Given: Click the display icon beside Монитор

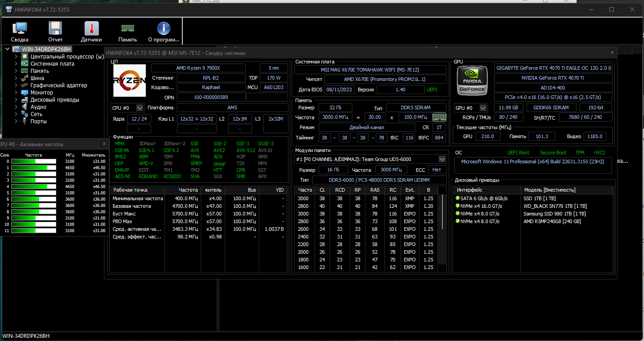Looking at the screenshot, I should (x=25, y=92).
